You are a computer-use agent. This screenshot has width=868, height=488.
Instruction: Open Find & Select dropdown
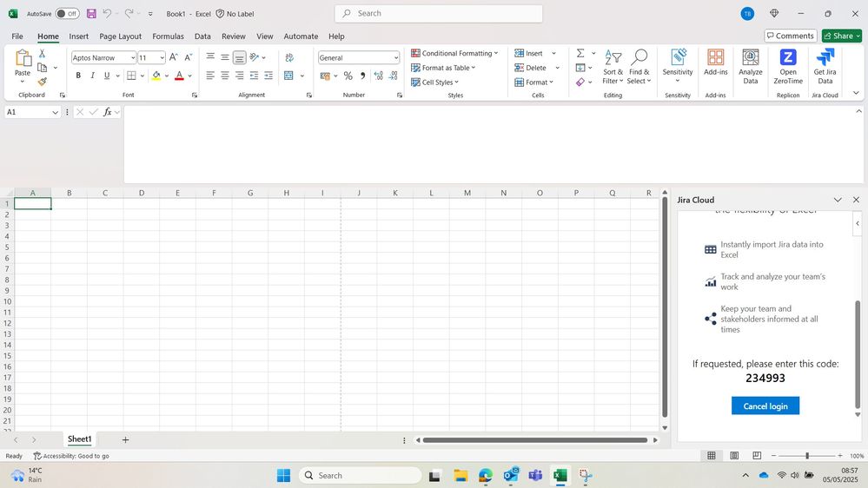click(639, 66)
